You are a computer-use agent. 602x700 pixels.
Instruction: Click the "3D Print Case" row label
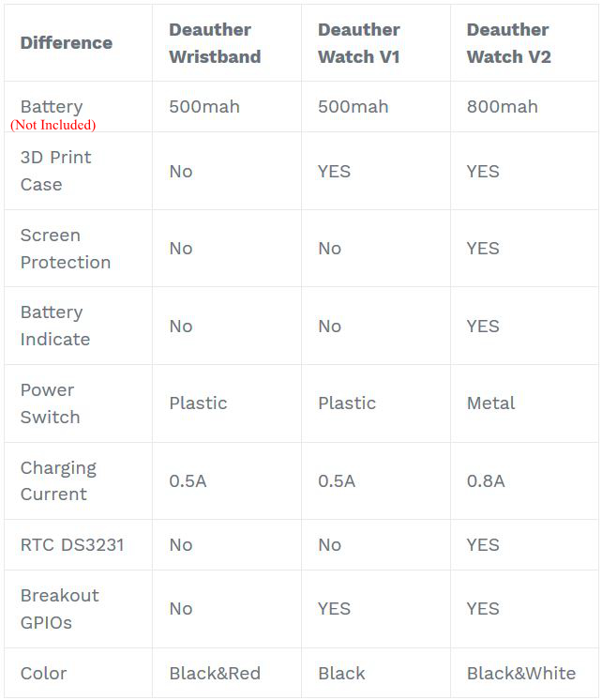pyautogui.click(x=55, y=171)
